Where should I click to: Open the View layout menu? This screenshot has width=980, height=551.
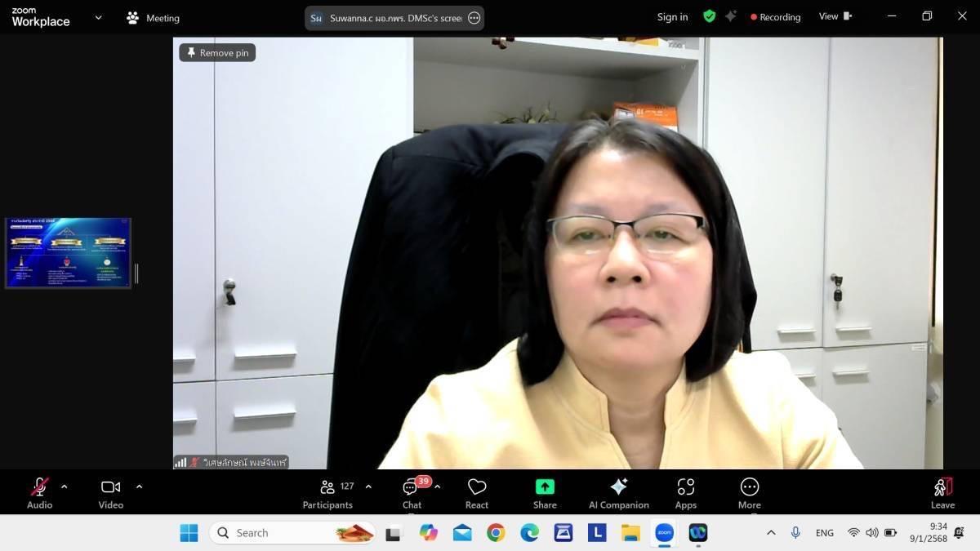click(x=835, y=16)
